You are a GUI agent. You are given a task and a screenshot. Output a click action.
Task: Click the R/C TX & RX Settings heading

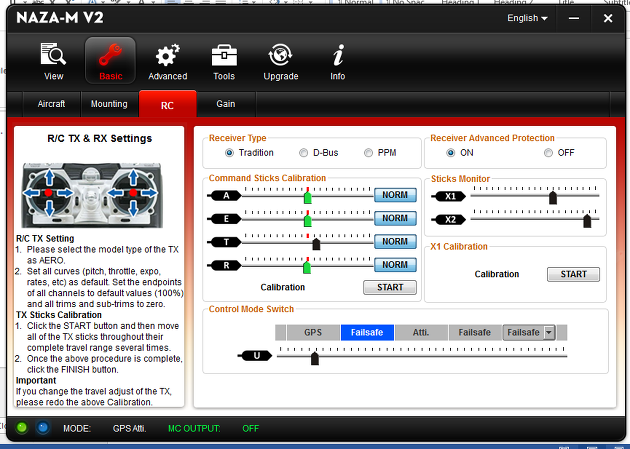pos(100,139)
